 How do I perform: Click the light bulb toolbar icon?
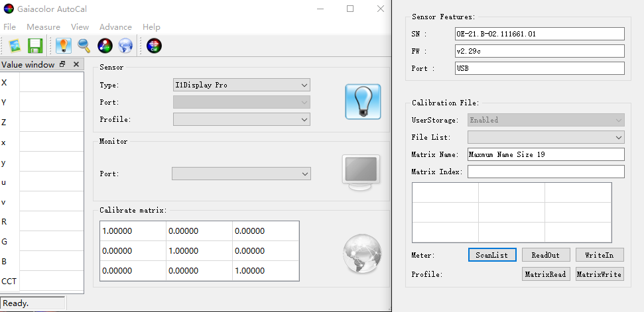[63, 46]
